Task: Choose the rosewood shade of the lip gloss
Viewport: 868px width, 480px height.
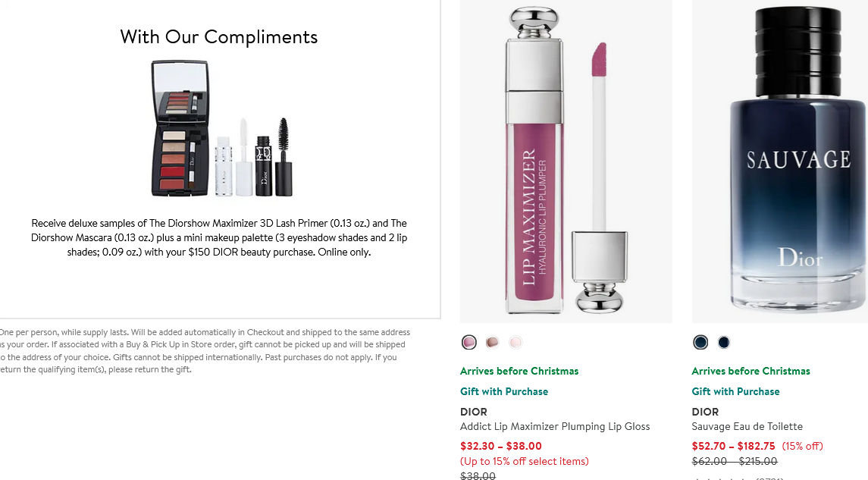Action: pyautogui.click(x=492, y=342)
